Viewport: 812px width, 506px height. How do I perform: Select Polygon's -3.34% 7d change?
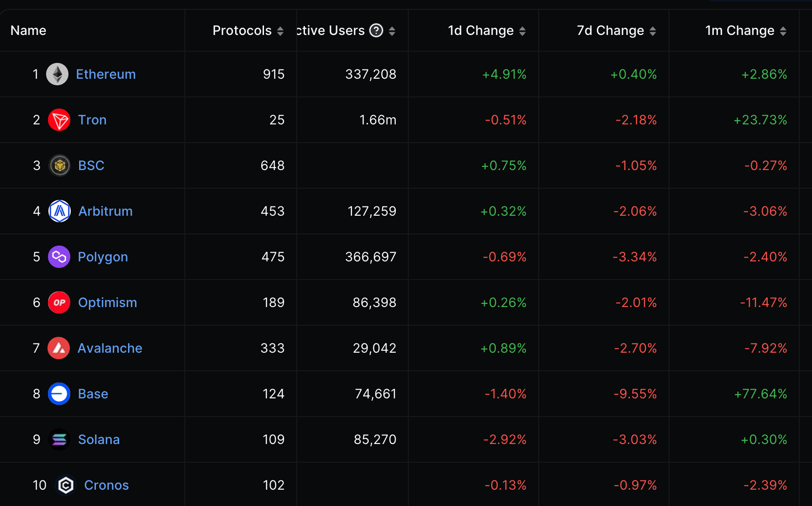(x=635, y=257)
